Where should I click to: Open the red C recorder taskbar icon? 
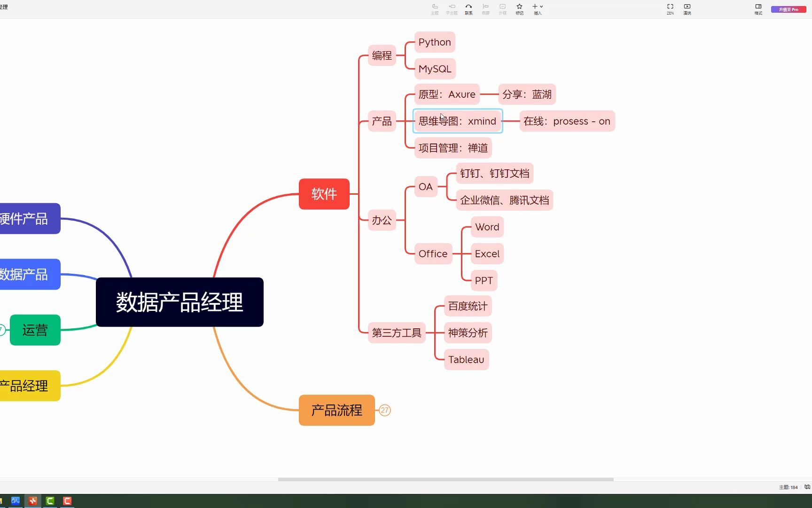coord(68,501)
